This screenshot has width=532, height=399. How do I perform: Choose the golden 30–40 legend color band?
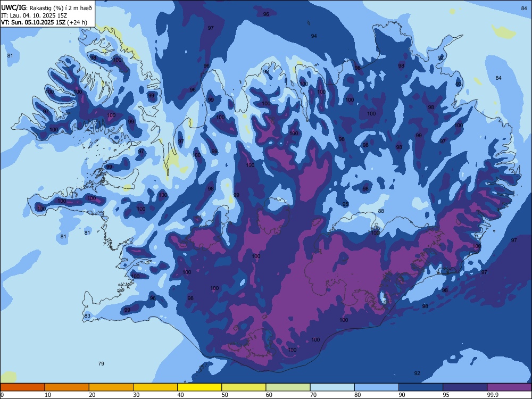155,387
